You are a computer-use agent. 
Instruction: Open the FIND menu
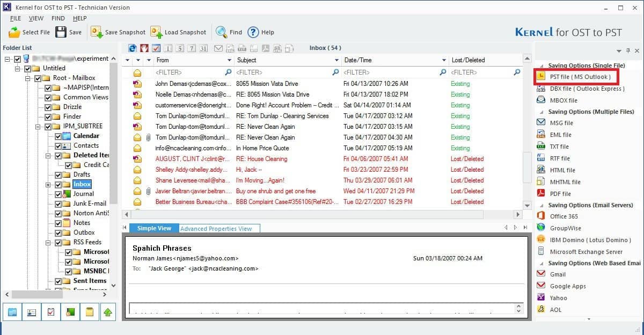pyautogui.click(x=58, y=18)
